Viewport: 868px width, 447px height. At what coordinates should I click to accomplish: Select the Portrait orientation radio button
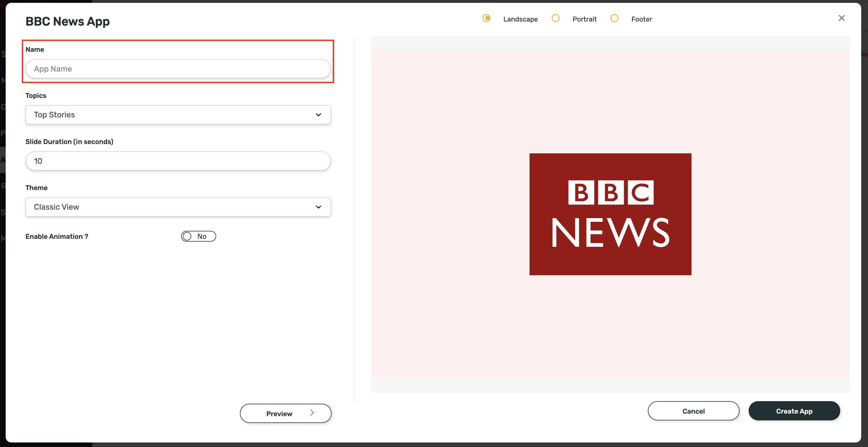pos(555,18)
